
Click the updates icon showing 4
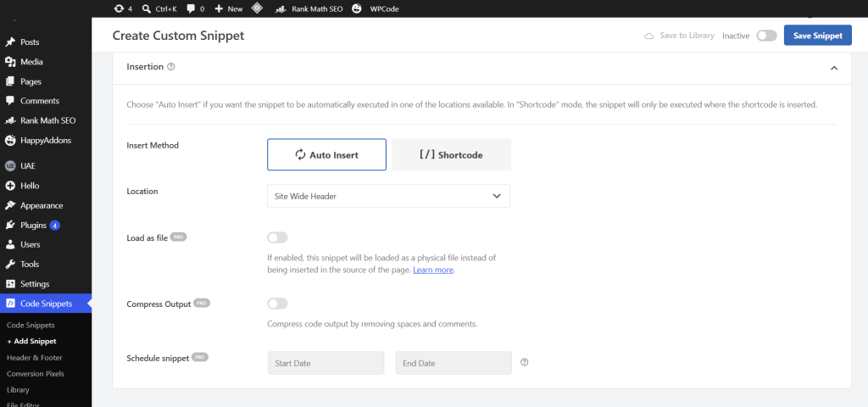[x=119, y=8]
